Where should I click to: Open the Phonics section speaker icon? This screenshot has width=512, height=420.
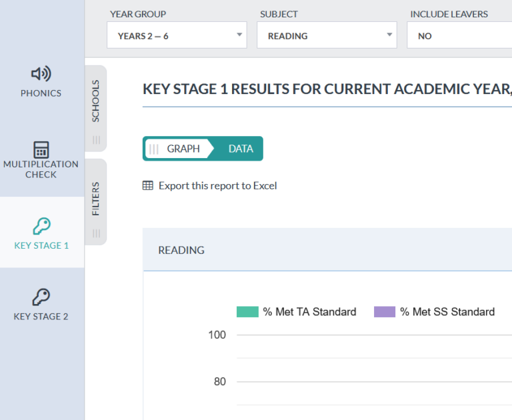click(41, 73)
